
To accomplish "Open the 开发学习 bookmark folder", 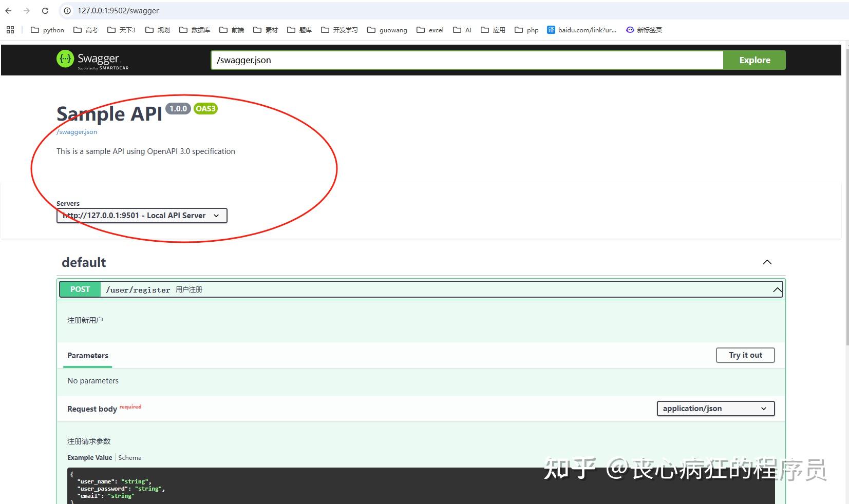I will click(339, 30).
